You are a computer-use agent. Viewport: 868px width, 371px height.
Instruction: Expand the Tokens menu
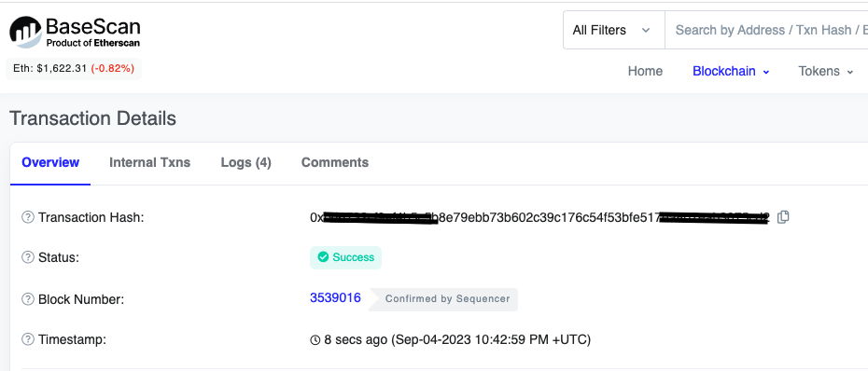point(826,72)
